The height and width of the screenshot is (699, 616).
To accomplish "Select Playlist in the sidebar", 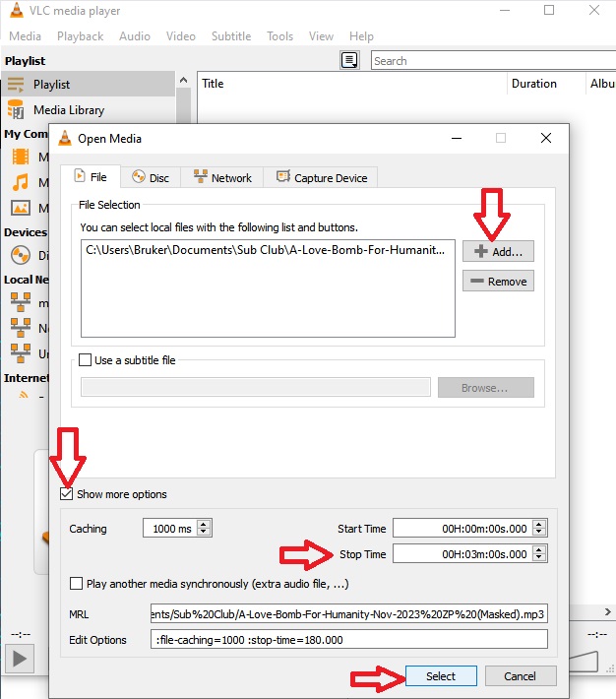I will coord(88,84).
